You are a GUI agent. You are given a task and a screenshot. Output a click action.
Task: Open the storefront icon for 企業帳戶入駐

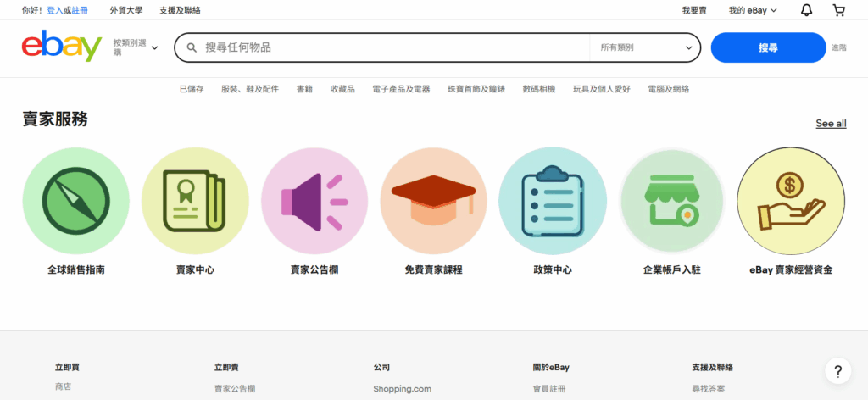[x=671, y=201]
